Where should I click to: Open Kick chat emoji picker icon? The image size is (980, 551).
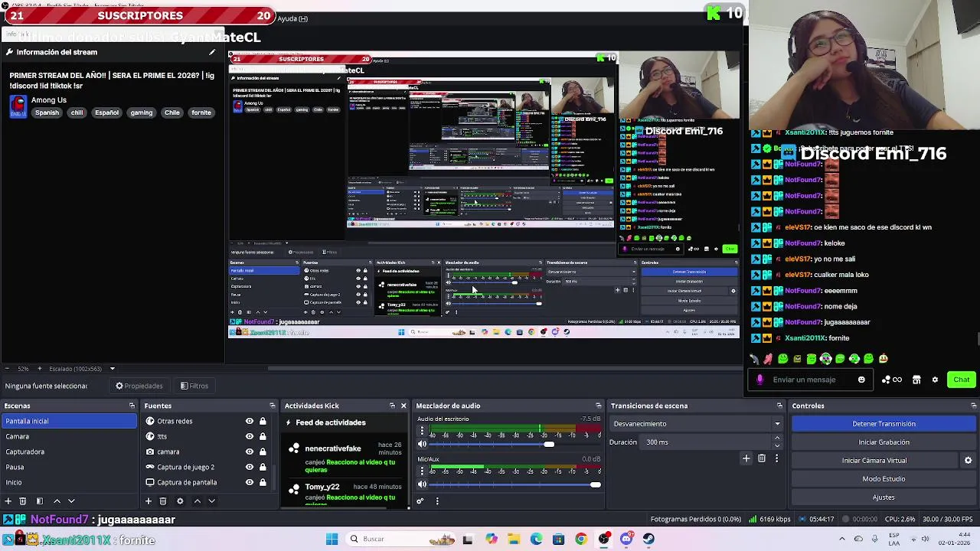click(861, 380)
